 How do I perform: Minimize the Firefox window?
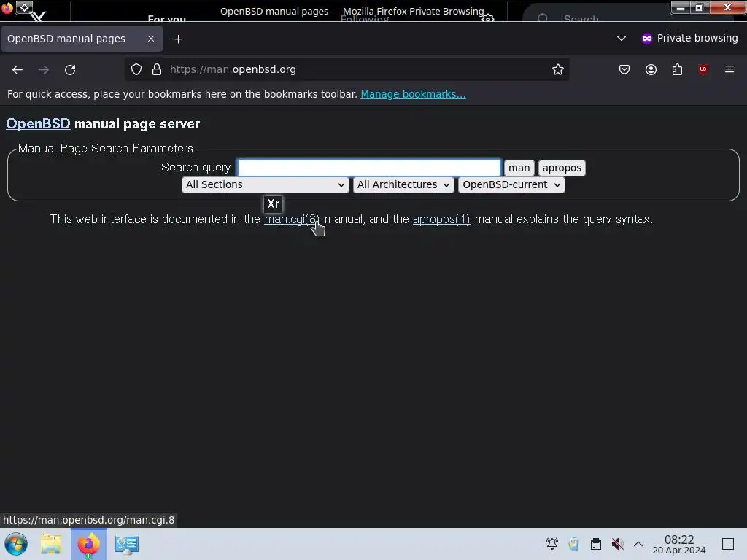click(x=681, y=7)
